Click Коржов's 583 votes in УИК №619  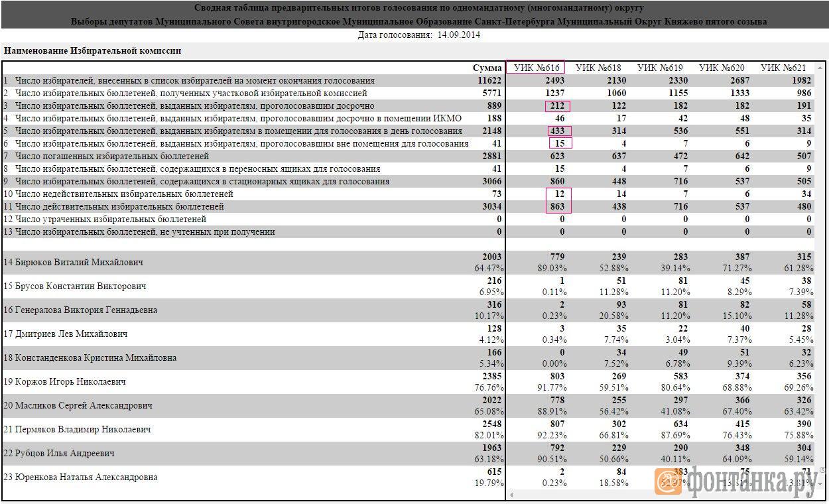point(680,376)
